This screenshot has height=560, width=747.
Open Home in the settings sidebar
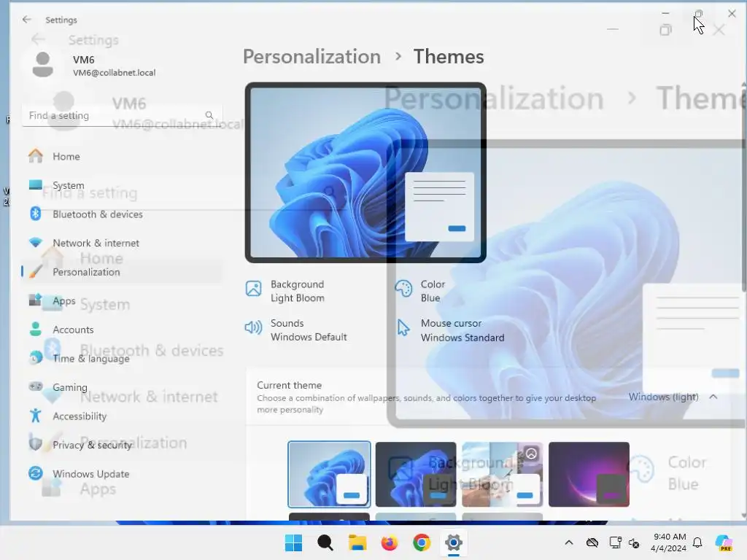(x=122, y=157)
